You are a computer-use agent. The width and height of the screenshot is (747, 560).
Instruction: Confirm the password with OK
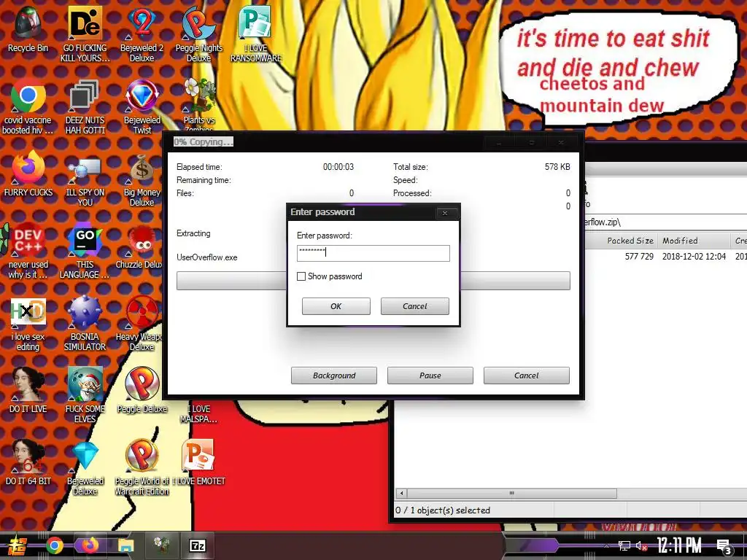click(336, 306)
